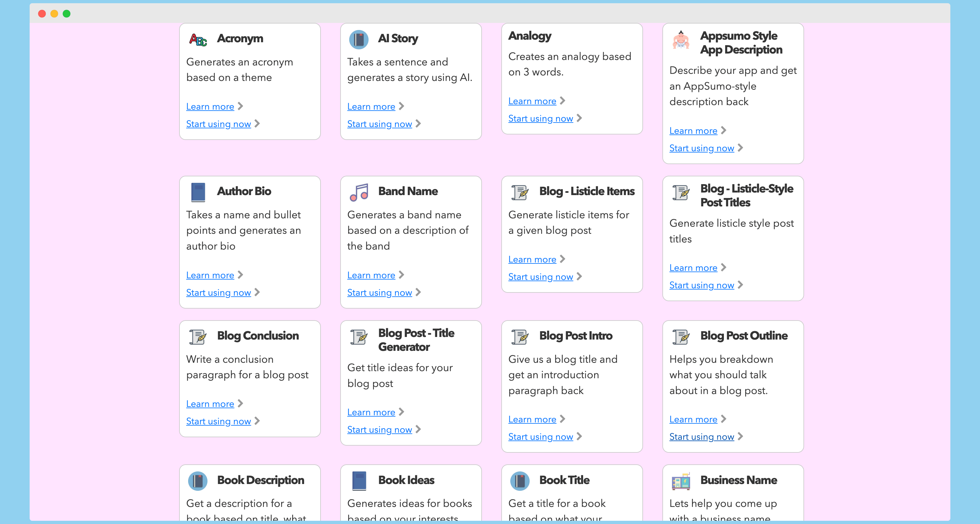
Task: Click the Acronym ABC letters icon
Action: point(198,39)
